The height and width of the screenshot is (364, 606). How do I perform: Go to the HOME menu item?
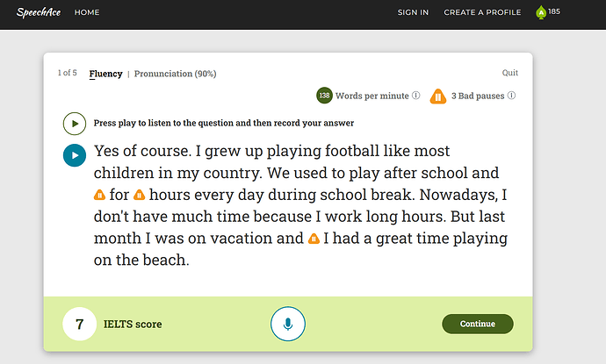point(87,12)
